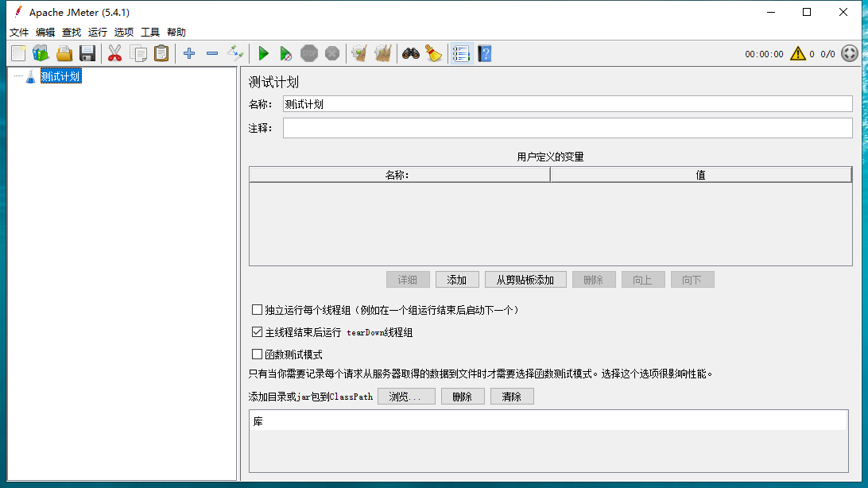Viewport: 868px width, 488px height.
Task: Open the 查找 menu
Action: (72, 32)
